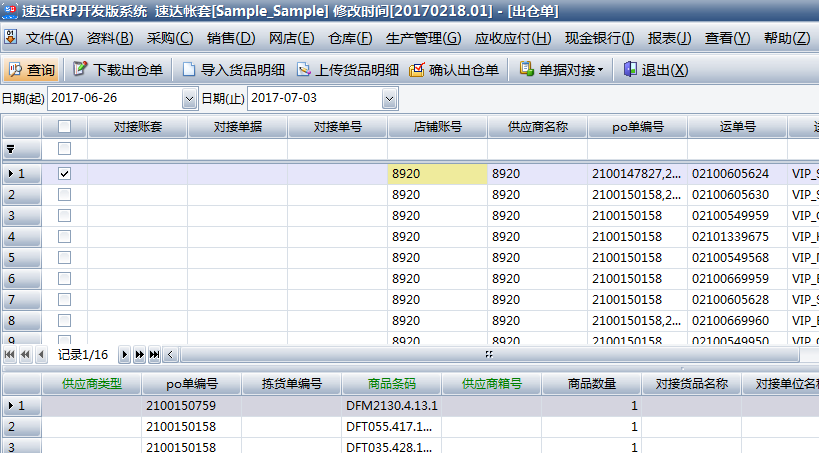Click the 单据对接 toolbar icon
Image resolution: width=819 pixels, height=453 pixels.
[x=526, y=69]
